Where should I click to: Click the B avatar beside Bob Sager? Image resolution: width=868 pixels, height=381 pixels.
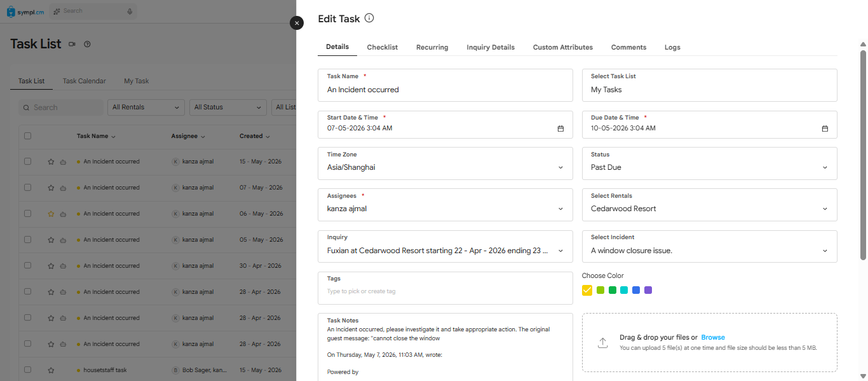click(175, 370)
